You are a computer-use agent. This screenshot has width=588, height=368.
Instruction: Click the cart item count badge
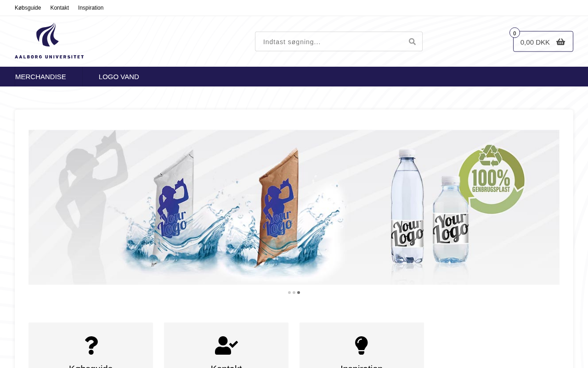click(514, 33)
